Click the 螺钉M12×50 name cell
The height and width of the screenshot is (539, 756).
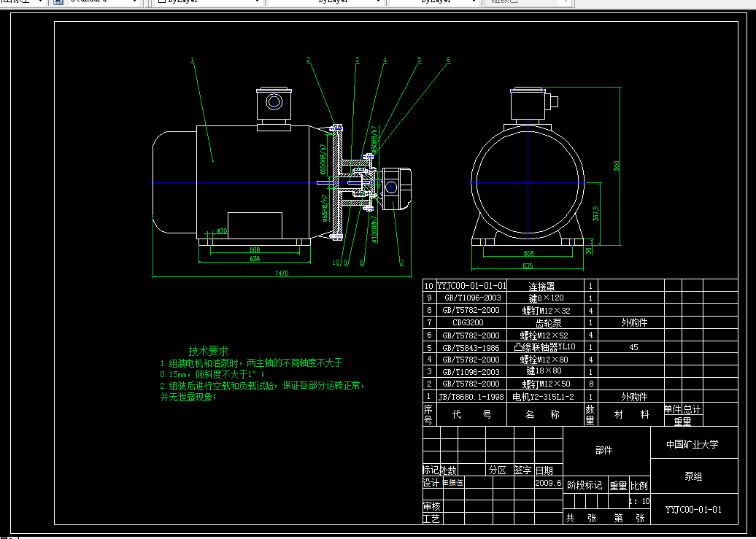tap(545, 384)
